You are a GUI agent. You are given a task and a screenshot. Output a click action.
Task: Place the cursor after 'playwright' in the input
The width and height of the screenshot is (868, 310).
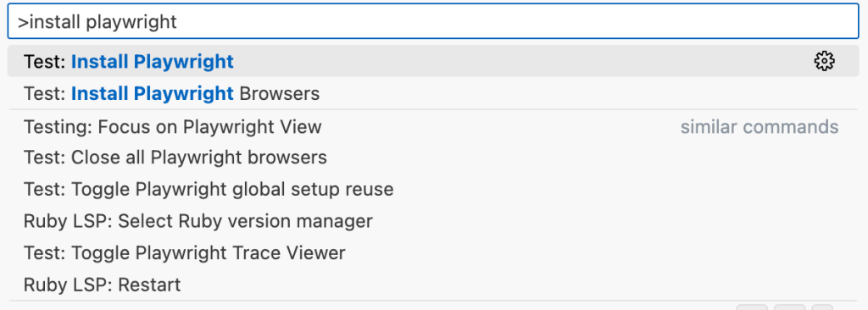(x=177, y=21)
